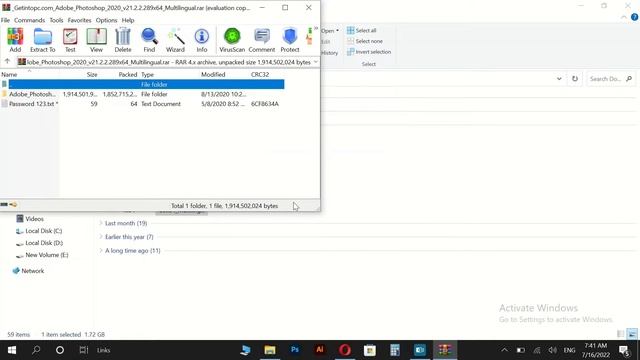Click the key icon in WinRAR status bar
Image resolution: width=640 pixels, height=360 pixels.
coord(13,204)
